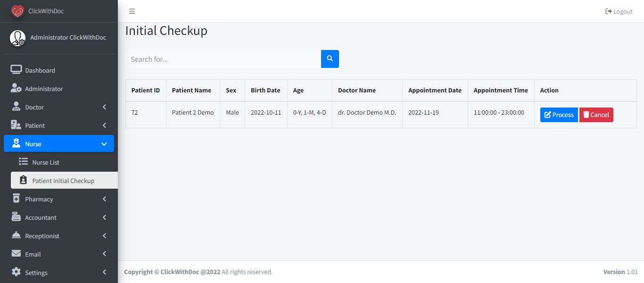Image resolution: width=644 pixels, height=283 pixels.
Task: Click the Accountant cash register icon
Action: [16, 217]
